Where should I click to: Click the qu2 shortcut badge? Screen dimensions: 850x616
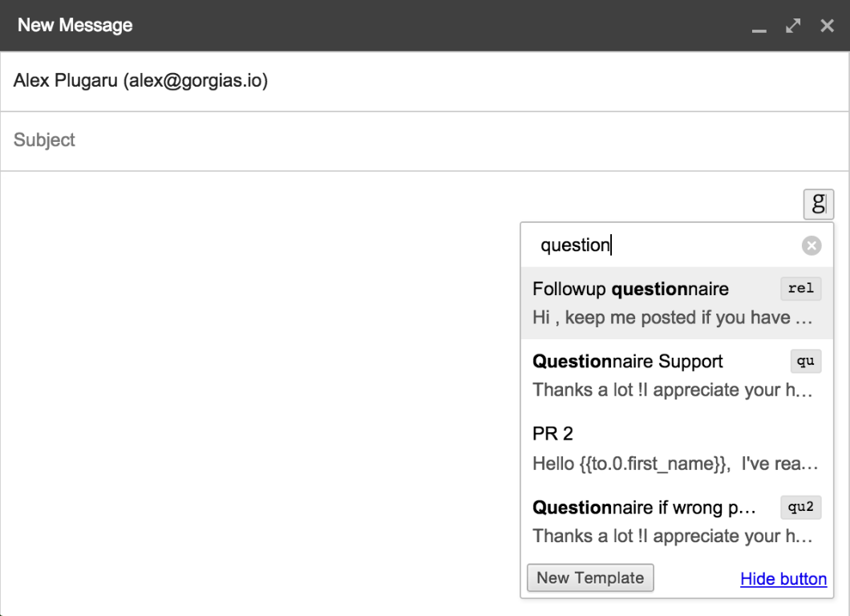point(800,507)
